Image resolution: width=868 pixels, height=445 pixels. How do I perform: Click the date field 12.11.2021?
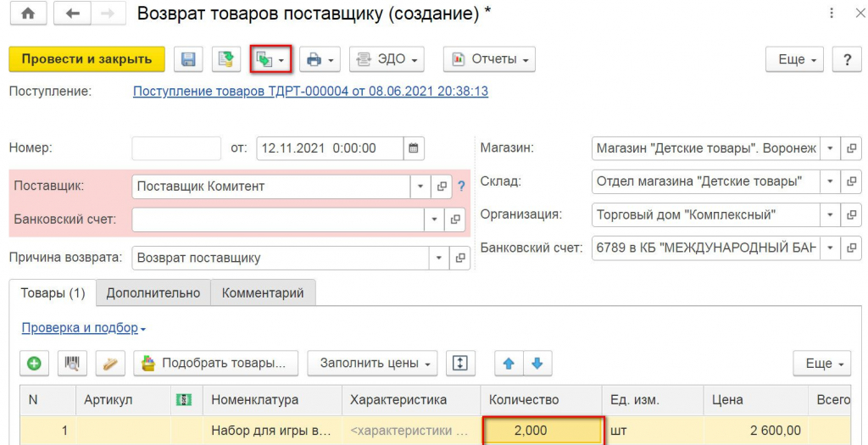330,148
